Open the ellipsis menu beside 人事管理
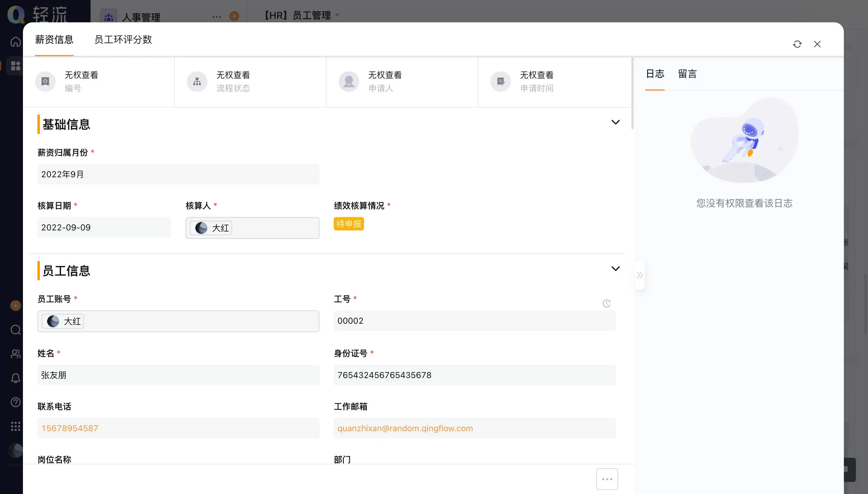The image size is (868, 494). point(217,16)
